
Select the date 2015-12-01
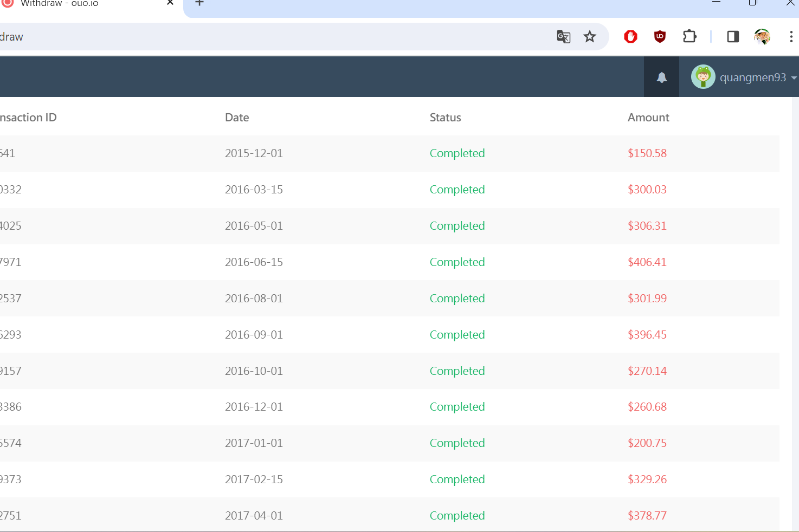(254, 153)
